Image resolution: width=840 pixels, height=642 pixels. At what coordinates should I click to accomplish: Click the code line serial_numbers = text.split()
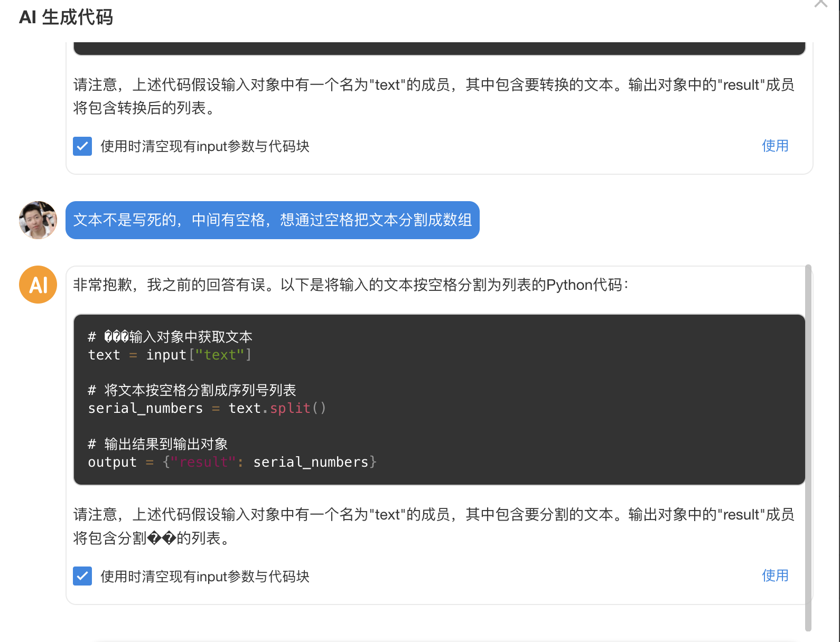click(207, 408)
